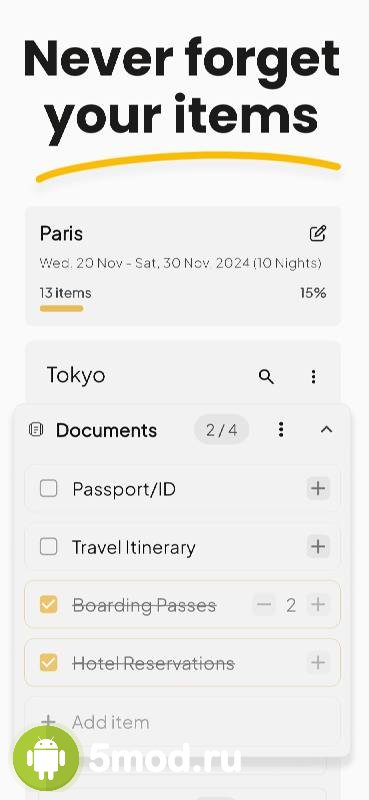Click the Paris 13 items progress bar
This screenshot has width=369, height=800.
(x=61, y=308)
